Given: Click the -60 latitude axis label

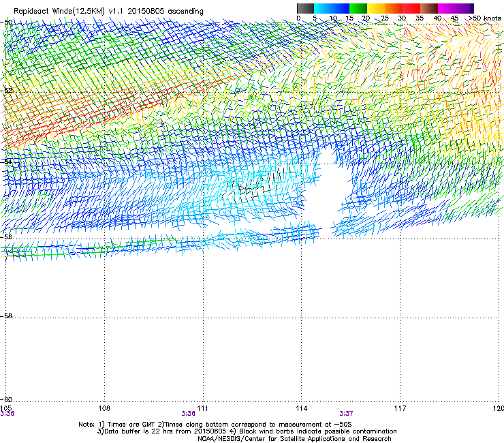Looking at the screenshot, I should (x=6, y=400).
